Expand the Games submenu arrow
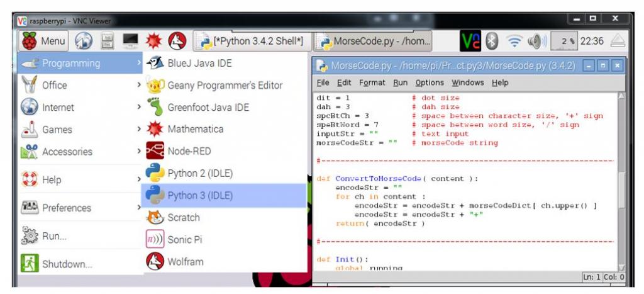 [139, 130]
